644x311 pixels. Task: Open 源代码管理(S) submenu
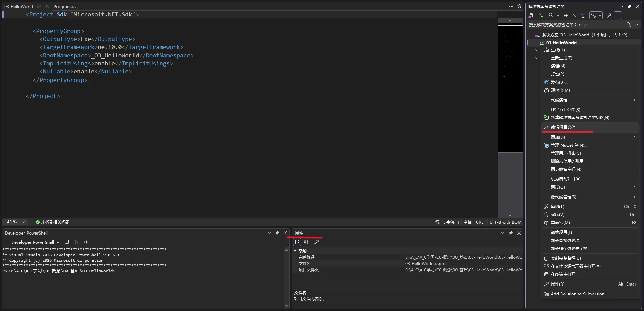(x=590, y=197)
